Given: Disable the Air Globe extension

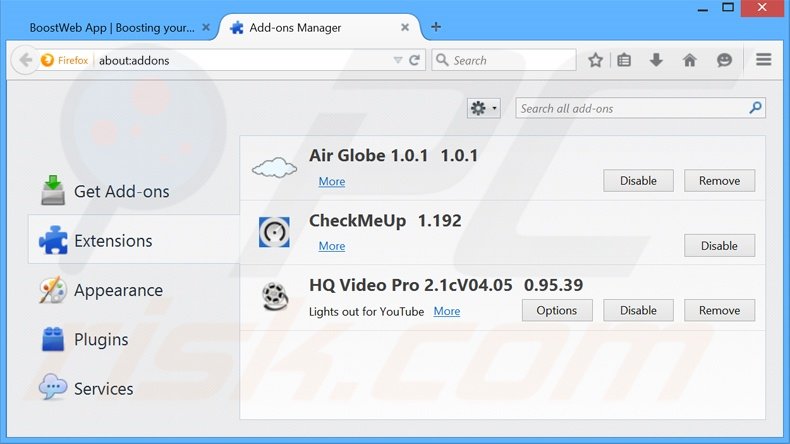Looking at the screenshot, I should (x=638, y=181).
